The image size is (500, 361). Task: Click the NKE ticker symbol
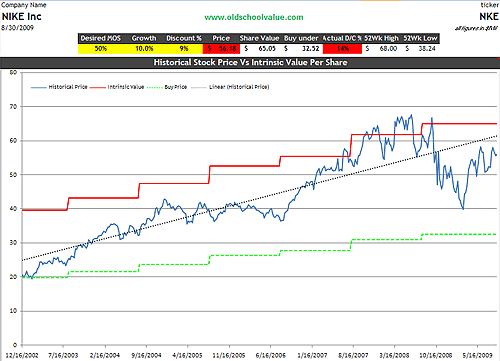pos(489,16)
